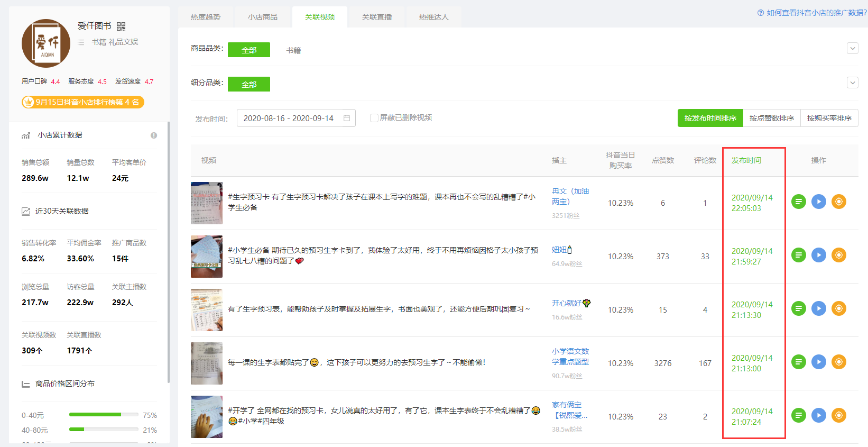Image resolution: width=868 pixels, height=447 pixels.
Task: Select 全部 under 细分品类
Action: [x=249, y=84]
